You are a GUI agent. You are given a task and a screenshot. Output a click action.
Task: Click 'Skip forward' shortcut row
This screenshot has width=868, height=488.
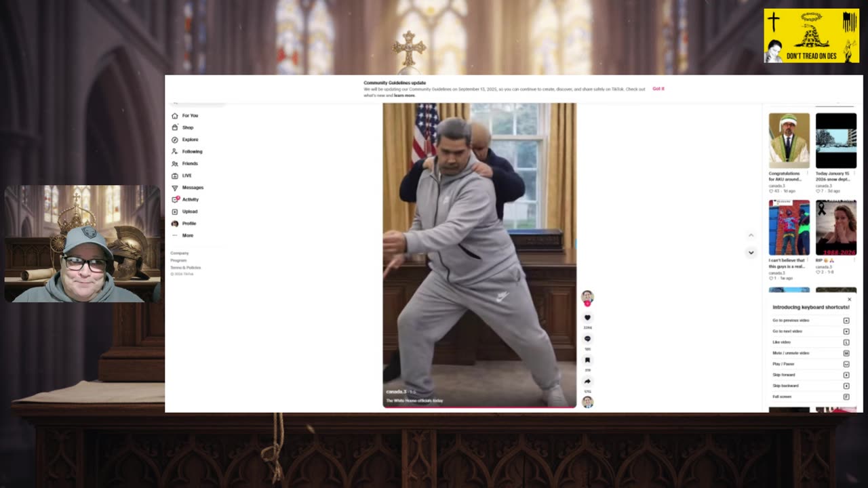[811, 375]
